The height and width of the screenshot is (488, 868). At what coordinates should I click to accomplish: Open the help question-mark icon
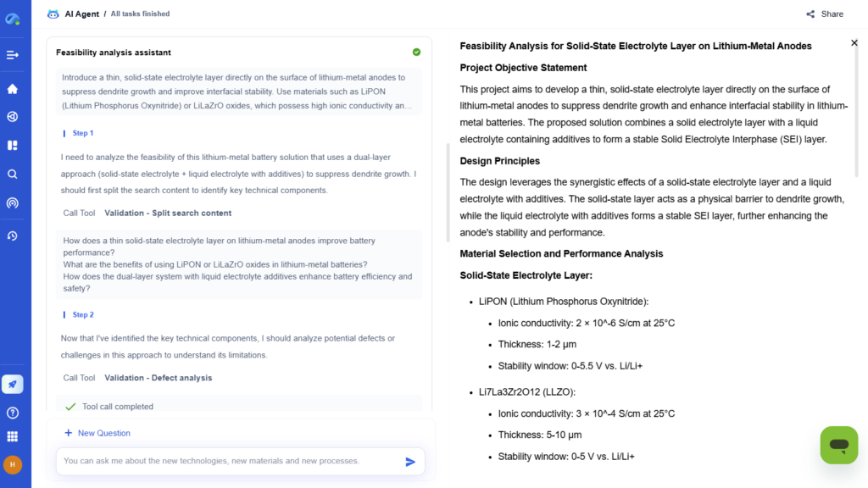12,413
